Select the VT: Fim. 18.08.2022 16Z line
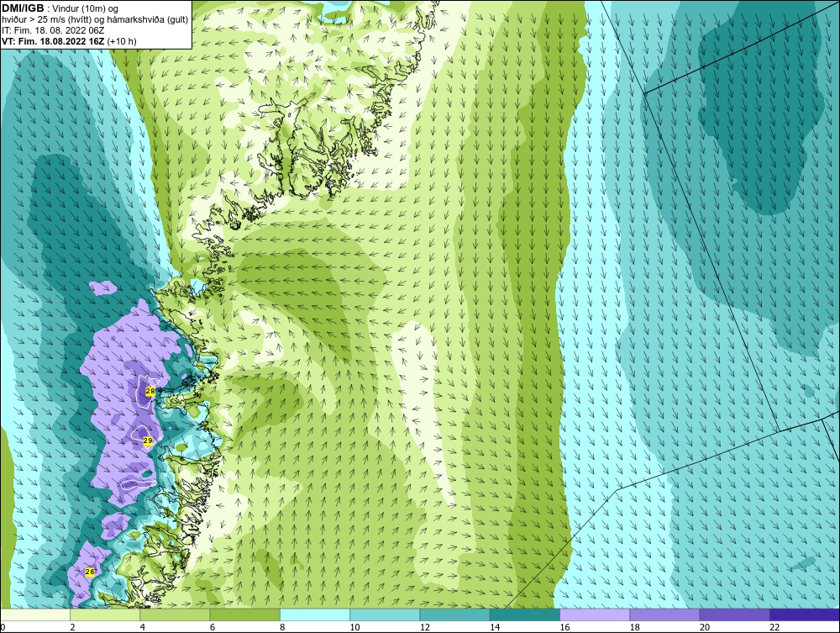This screenshot has width=840, height=633. pyautogui.click(x=53, y=41)
